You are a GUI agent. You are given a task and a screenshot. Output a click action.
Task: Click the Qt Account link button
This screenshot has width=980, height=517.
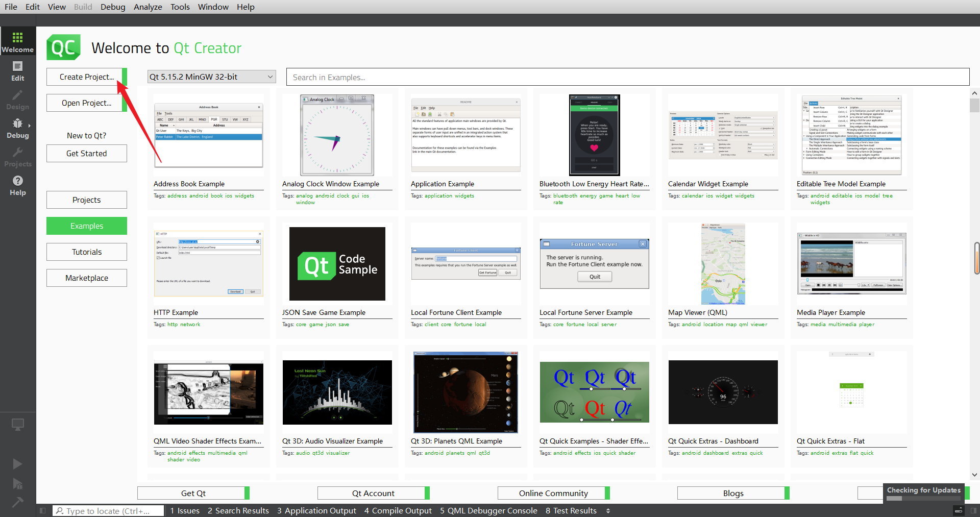pos(374,493)
